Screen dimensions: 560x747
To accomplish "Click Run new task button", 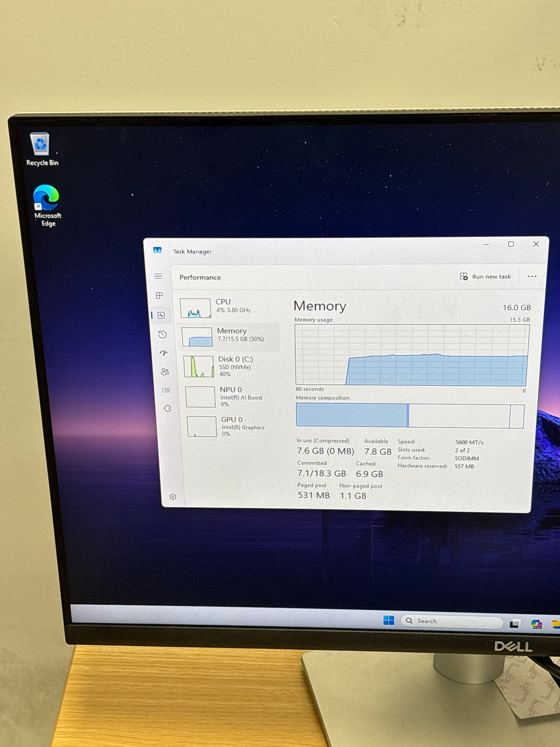I will click(x=485, y=276).
